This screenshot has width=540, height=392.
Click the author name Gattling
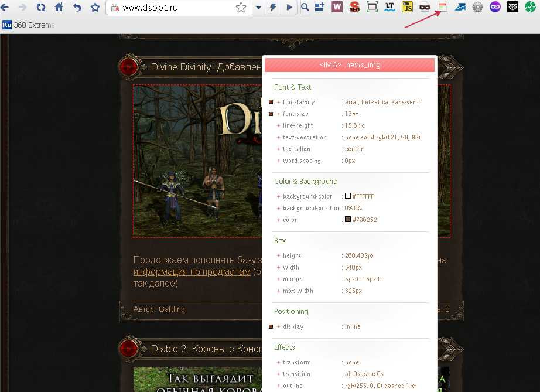[x=172, y=309]
